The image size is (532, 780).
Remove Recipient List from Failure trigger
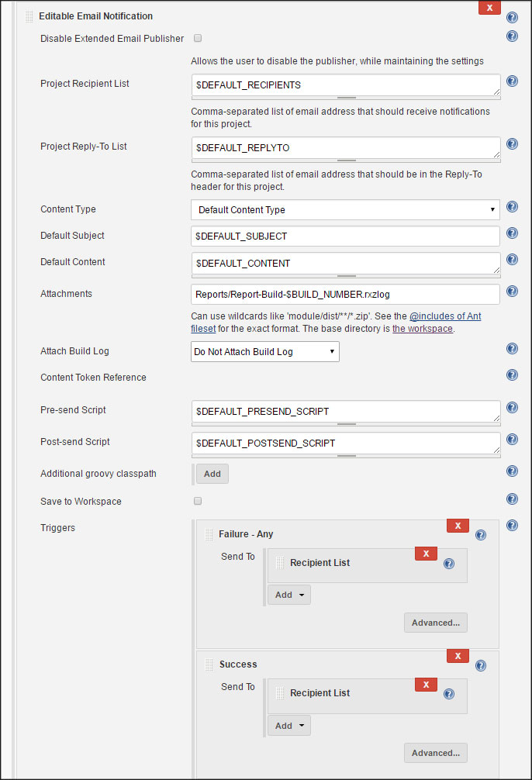click(x=426, y=553)
